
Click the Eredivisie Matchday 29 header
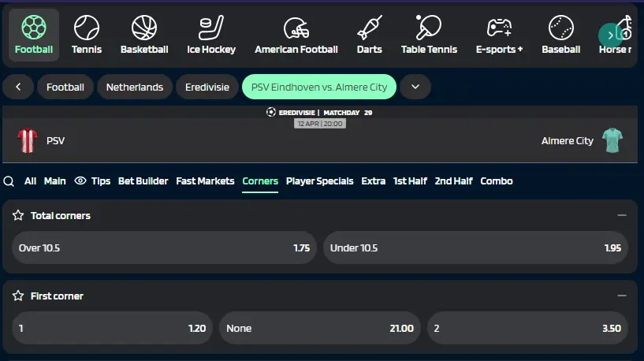point(319,112)
